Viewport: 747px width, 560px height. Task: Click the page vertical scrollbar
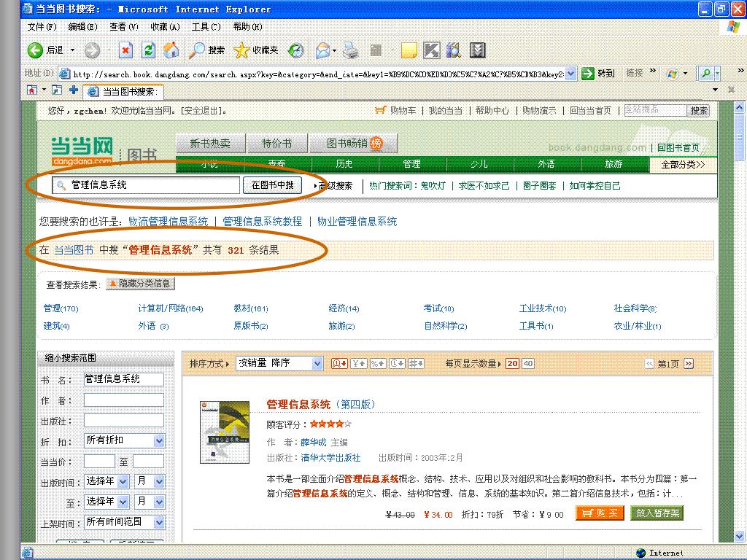click(x=740, y=322)
